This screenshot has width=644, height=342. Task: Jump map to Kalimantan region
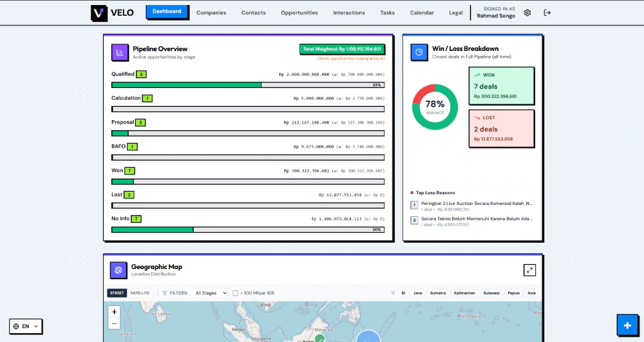[465, 293]
